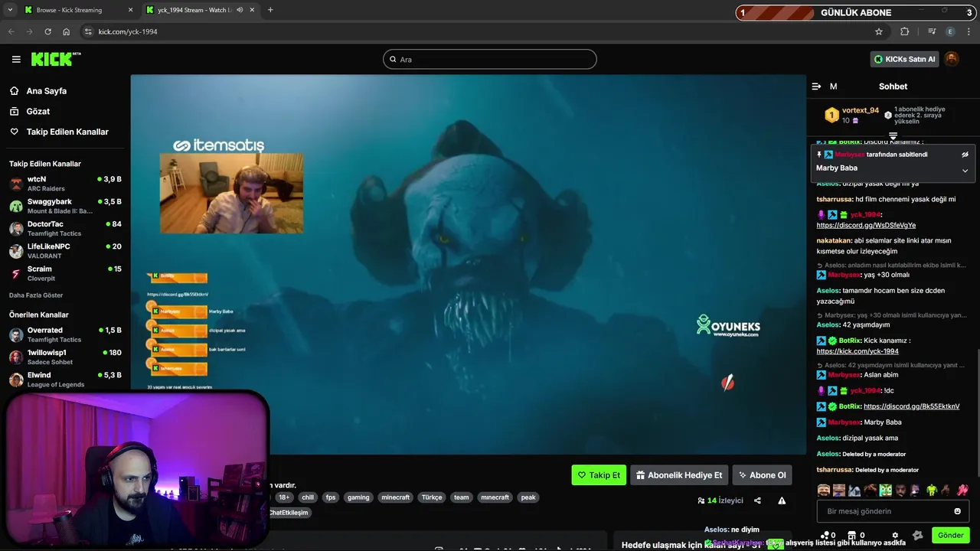980x551 pixels.
Task: Open emoji picker in chat input
Action: coord(957,511)
